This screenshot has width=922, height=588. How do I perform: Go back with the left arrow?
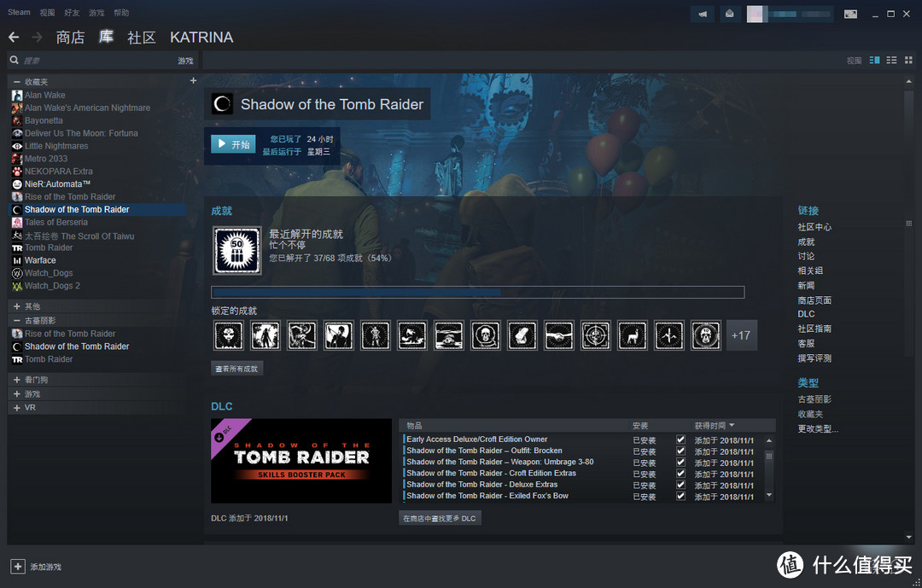click(x=15, y=38)
